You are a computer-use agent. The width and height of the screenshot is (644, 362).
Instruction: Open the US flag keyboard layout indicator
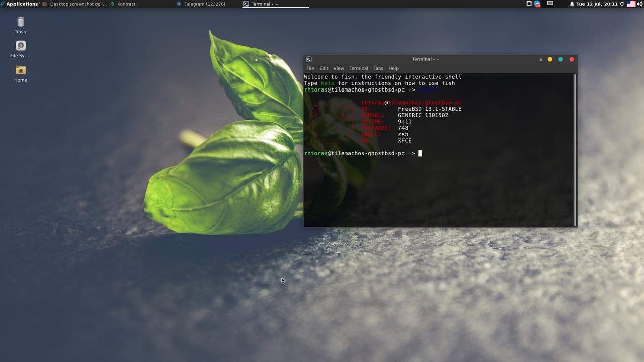(x=631, y=4)
